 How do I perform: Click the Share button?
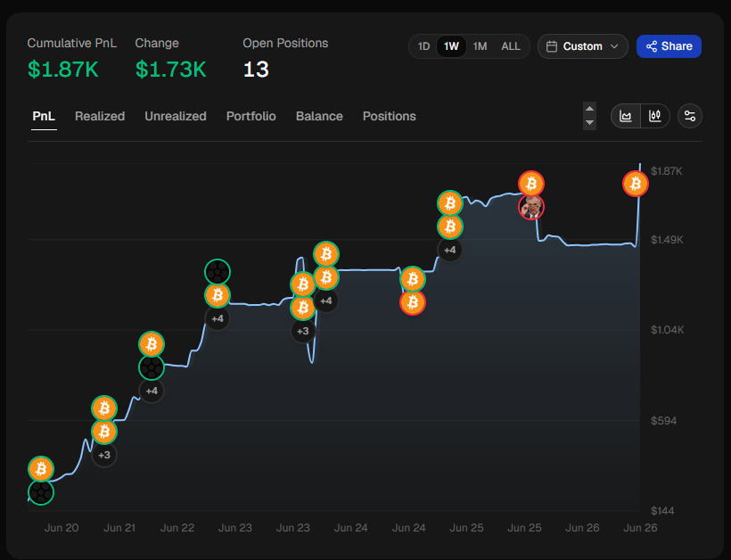(x=669, y=46)
